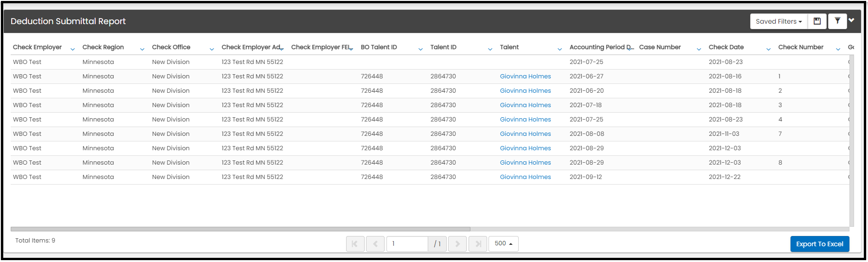Open Giovinna Holmes link for 2021-07-18 row

[x=525, y=105]
